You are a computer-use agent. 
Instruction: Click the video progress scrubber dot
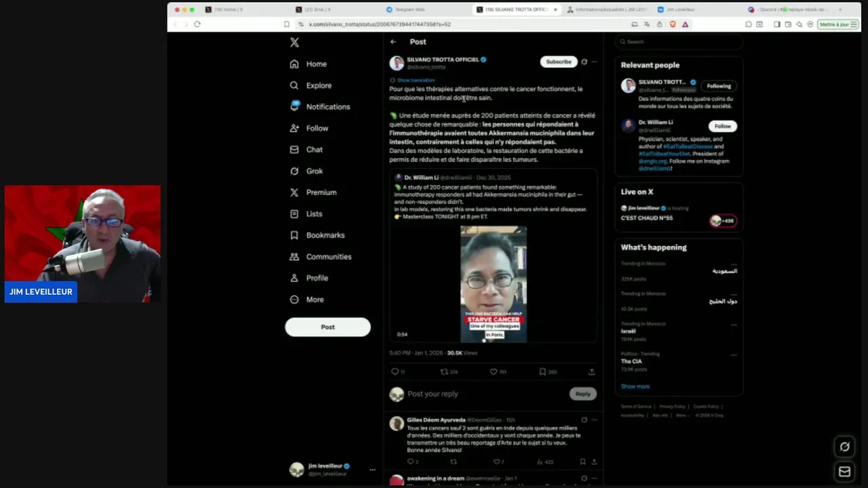[x=484, y=341]
